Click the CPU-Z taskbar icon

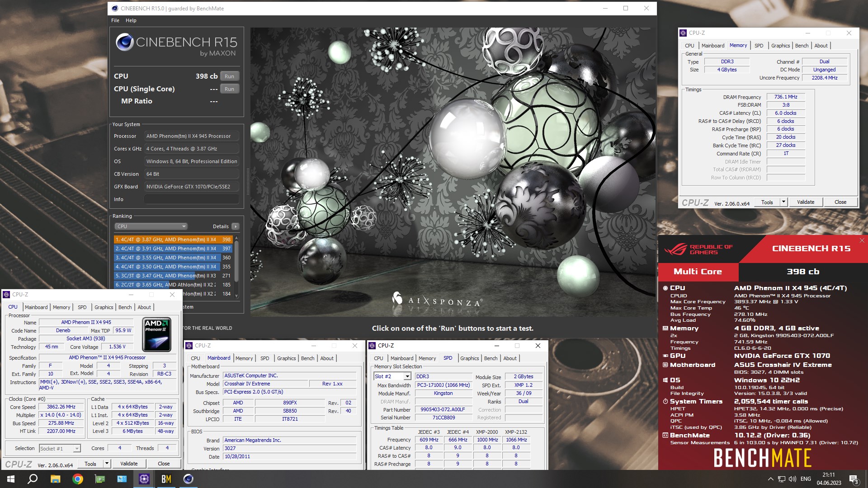point(144,479)
